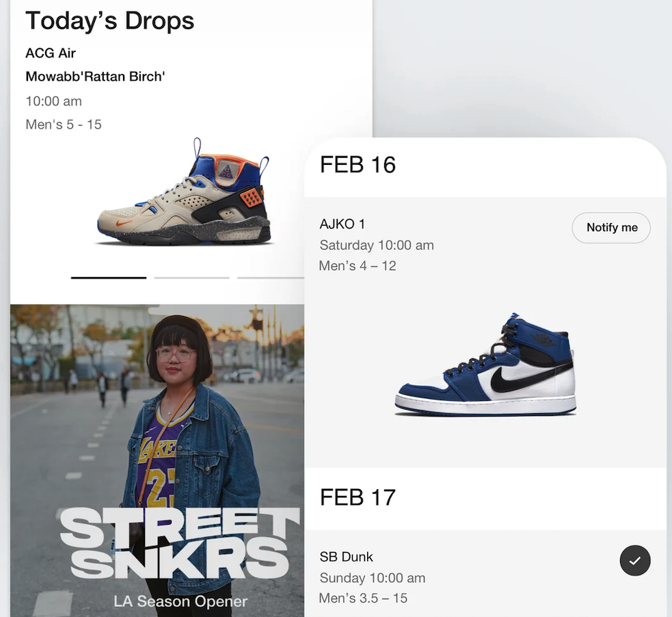This screenshot has width=672, height=617.
Task: Click the Men's 5 - 15 size range
Action: (64, 124)
